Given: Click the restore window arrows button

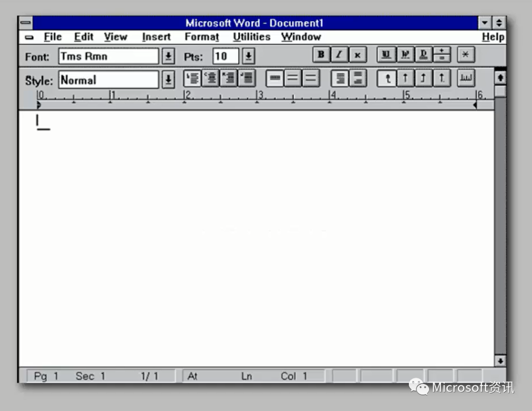Looking at the screenshot, I should pyautogui.click(x=499, y=23).
